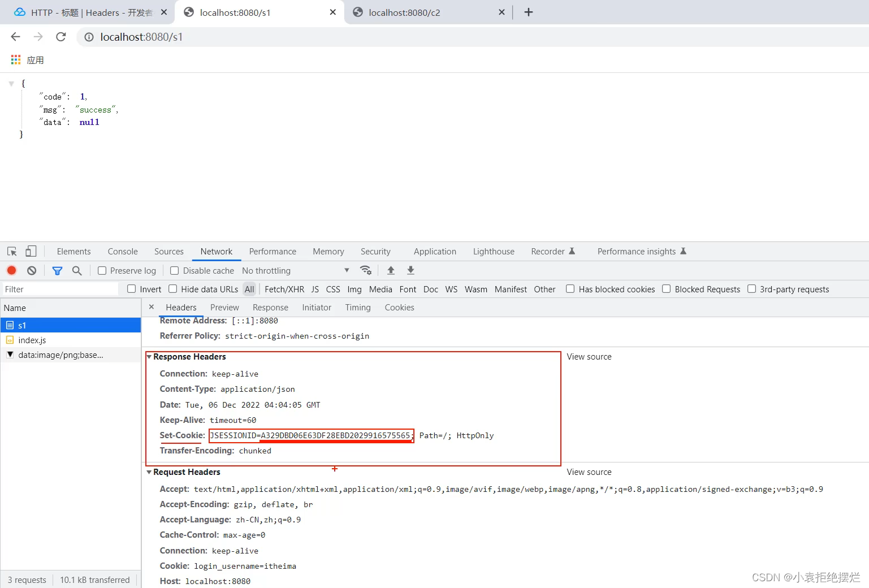The image size is (869, 588).
Task: Clear the network log
Action: pyautogui.click(x=32, y=271)
